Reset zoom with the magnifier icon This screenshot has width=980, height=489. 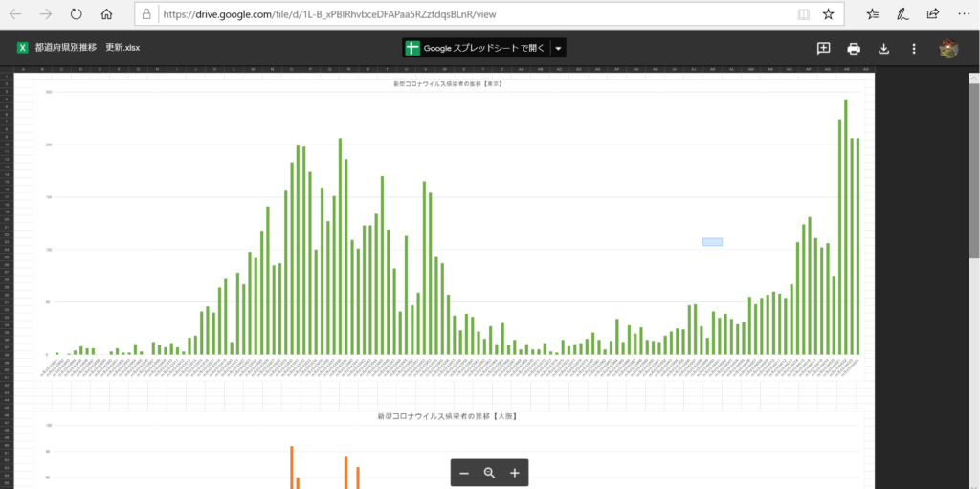[x=489, y=473]
